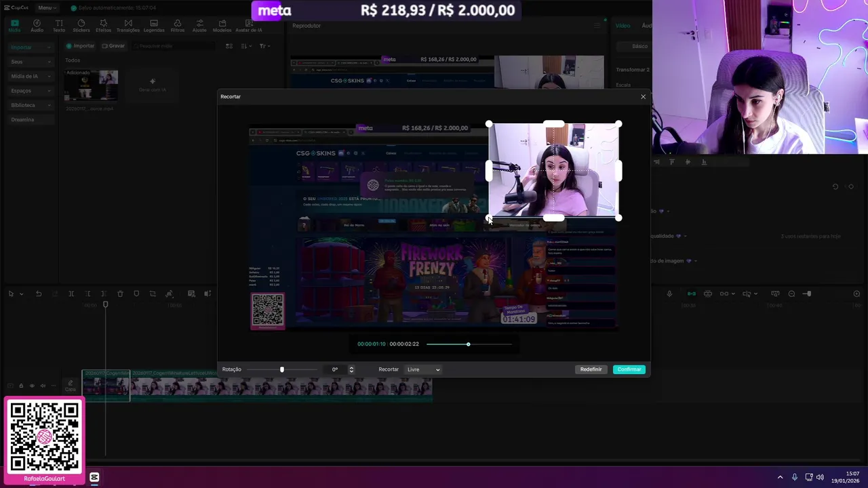
Task: Click the keyframe diamond icon in the properties panel
Action: point(851,186)
